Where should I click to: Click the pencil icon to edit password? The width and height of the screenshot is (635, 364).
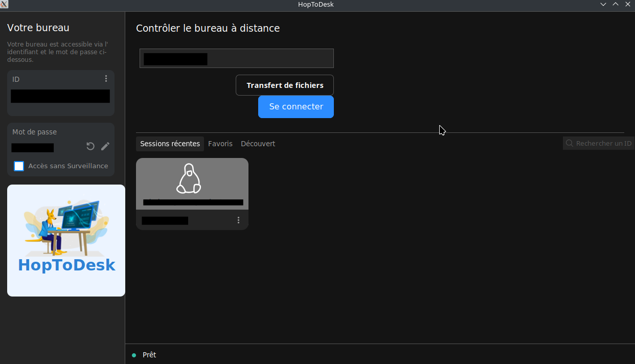105,147
